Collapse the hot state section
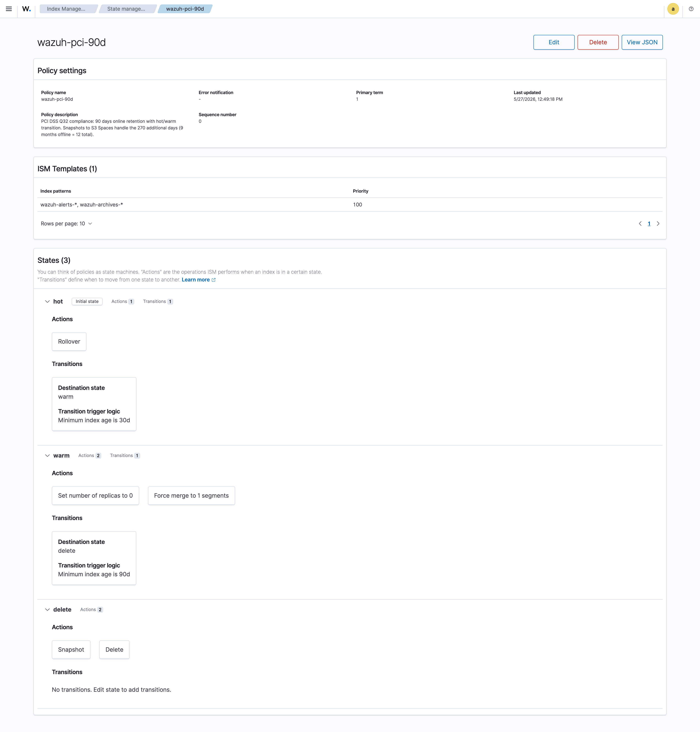Screen dimensions: 700x732 (47, 301)
